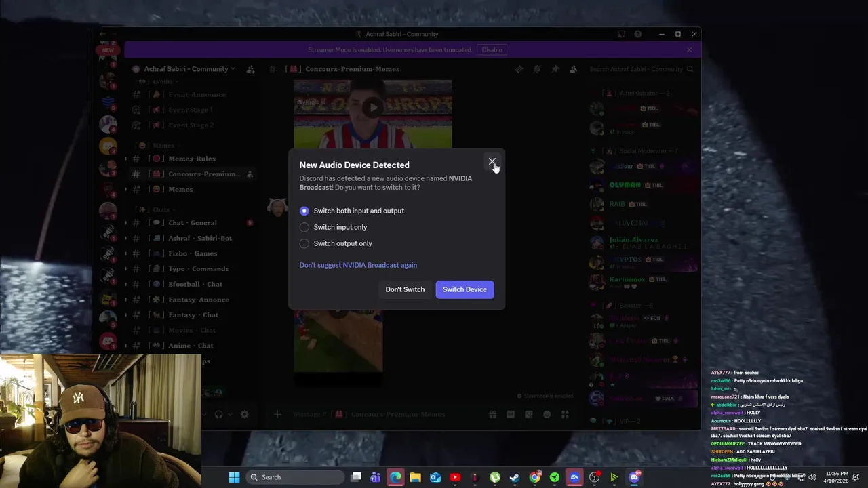Select Switch output only option
The width and height of the screenshot is (868, 488).
(x=336, y=243)
